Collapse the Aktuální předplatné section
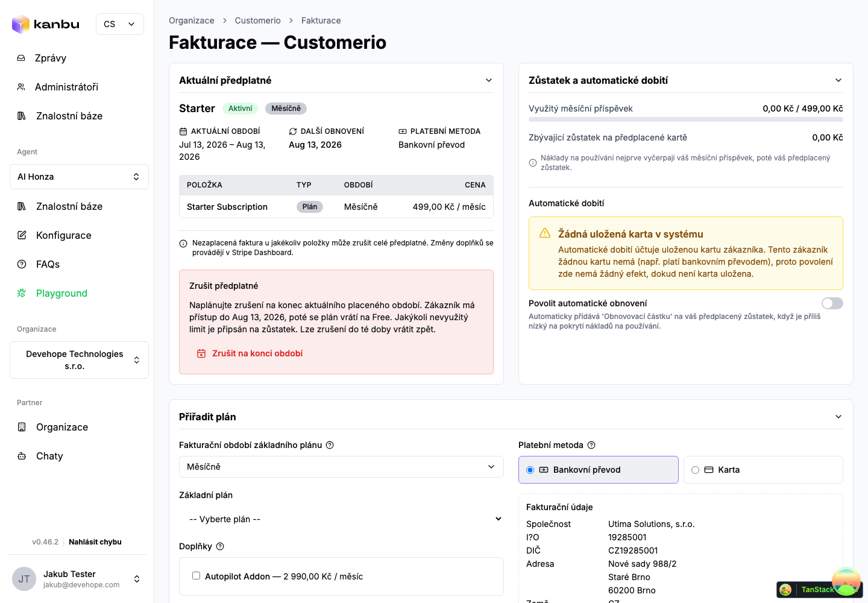The image size is (868, 603). 489,80
